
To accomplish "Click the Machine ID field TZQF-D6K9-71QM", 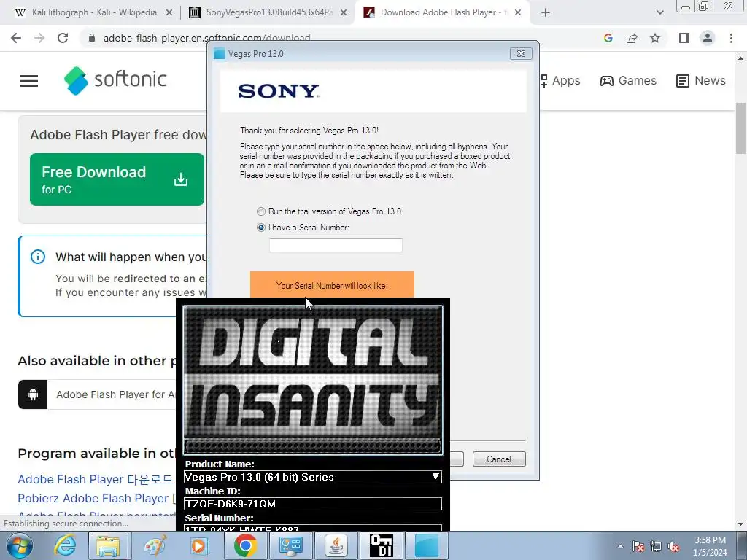I will point(313,504).
